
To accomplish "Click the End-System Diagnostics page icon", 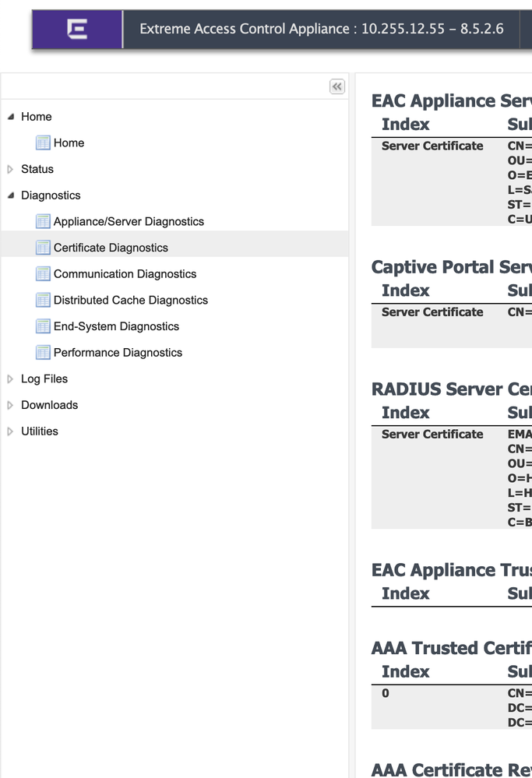I will (x=43, y=326).
